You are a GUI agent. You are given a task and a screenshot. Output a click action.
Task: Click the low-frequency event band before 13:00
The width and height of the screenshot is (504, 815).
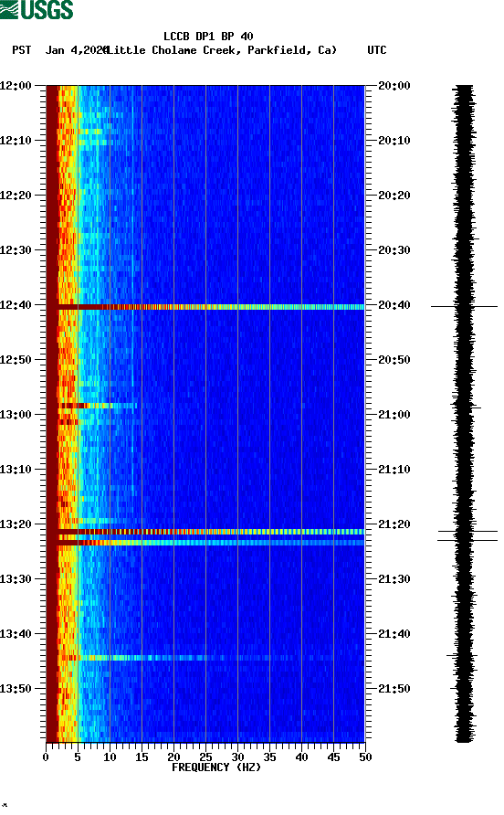coord(98,406)
